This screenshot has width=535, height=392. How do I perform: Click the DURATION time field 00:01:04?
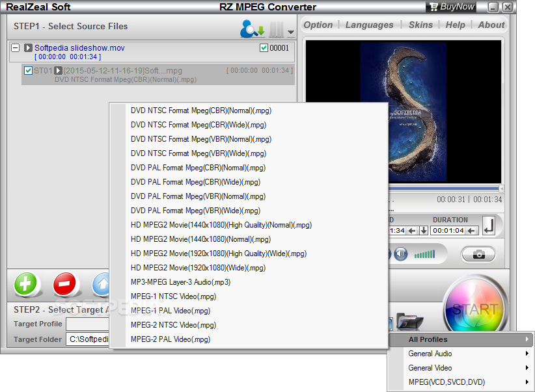click(x=448, y=231)
